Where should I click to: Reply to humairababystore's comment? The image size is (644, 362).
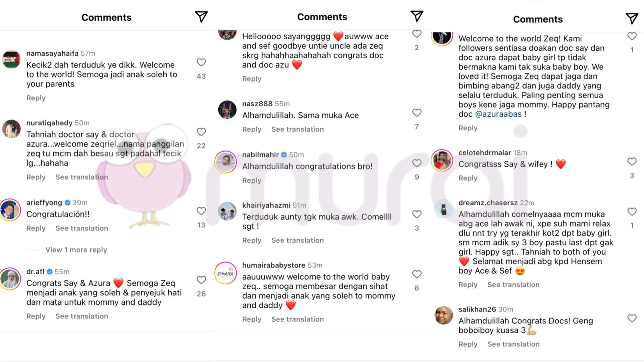click(252, 319)
